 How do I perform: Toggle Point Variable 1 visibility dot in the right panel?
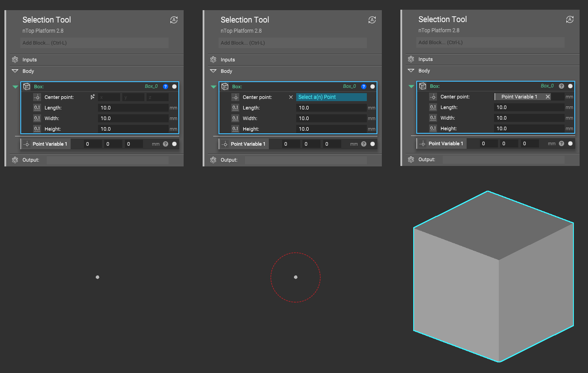570,143
